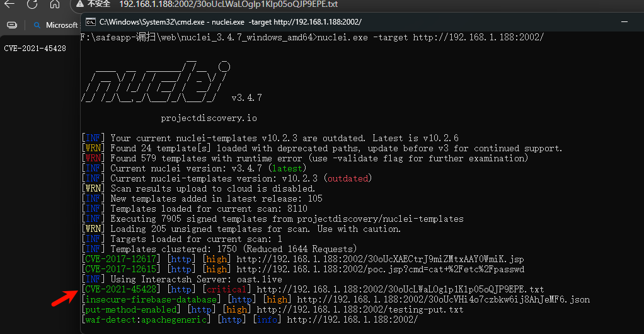The width and height of the screenshot is (644, 334).
Task: Click the templates loaded 8110 line
Action: (x=195, y=209)
